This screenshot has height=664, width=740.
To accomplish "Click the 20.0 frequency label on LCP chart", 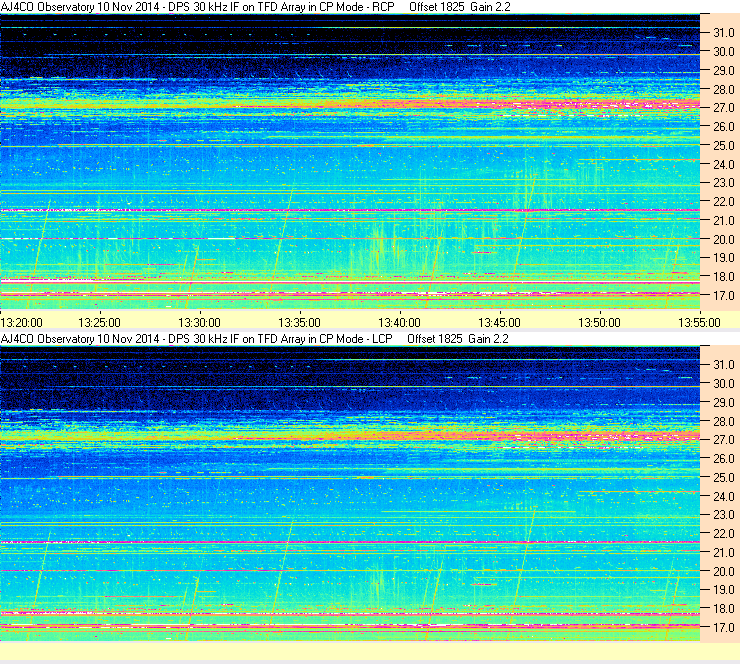I will 724,572.
